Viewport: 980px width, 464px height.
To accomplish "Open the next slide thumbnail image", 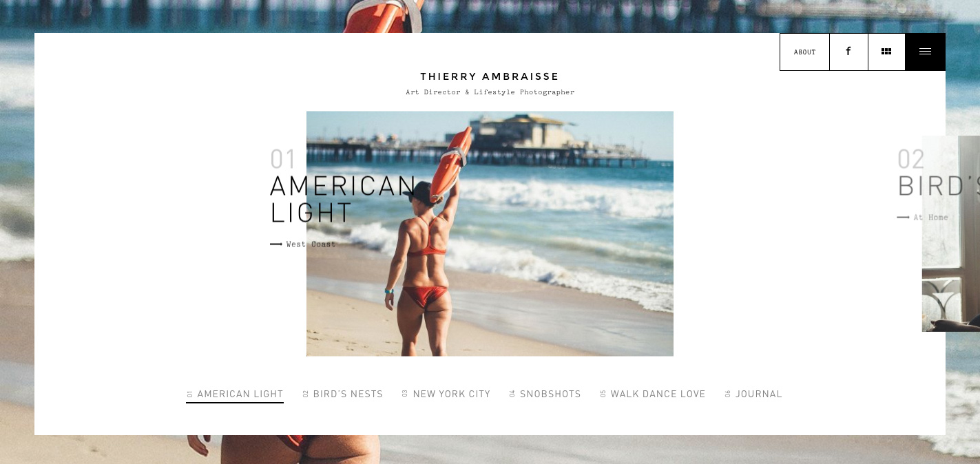I will [950, 233].
